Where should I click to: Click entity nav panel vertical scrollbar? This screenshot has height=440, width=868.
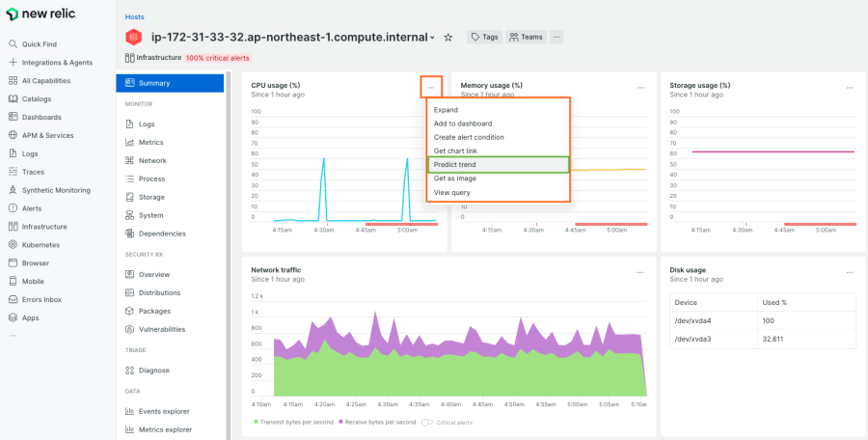pos(229,255)
